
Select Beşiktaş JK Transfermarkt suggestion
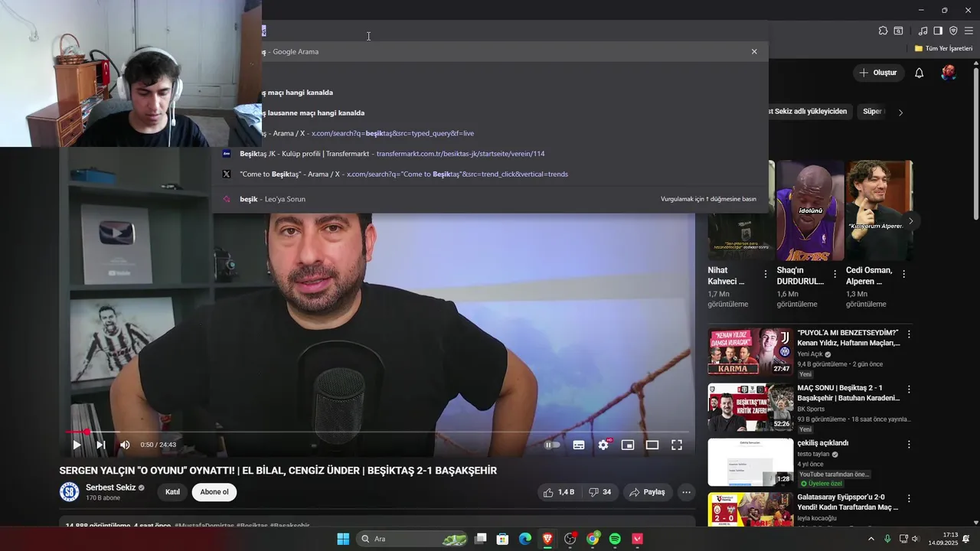coord(490,154)
